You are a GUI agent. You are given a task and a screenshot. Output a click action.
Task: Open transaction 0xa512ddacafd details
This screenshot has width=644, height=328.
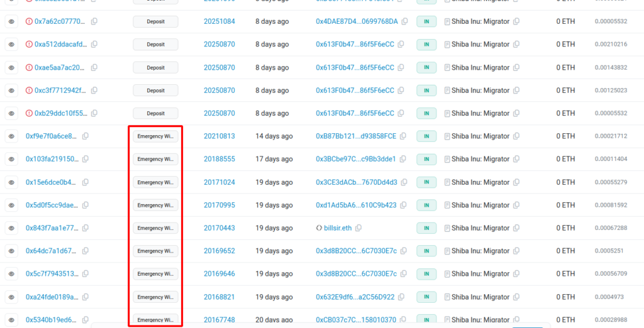click(61, 45)
